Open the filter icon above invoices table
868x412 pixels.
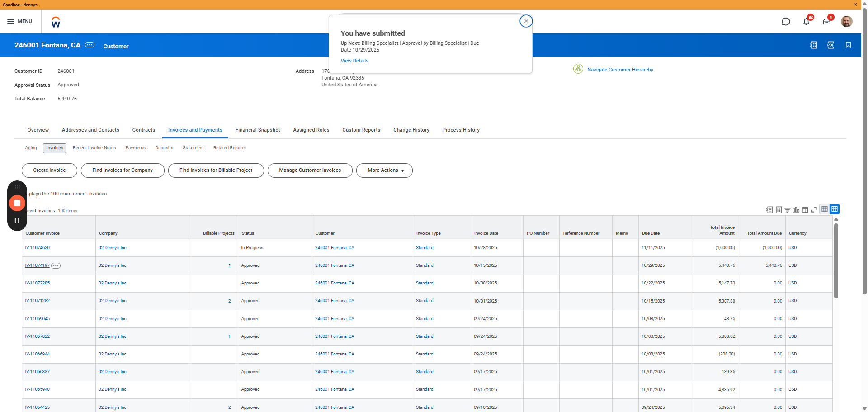click(787, 210)
